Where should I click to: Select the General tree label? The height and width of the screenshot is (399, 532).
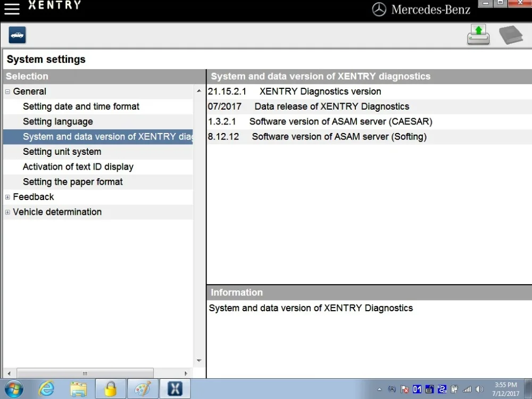(x=29, y=92)
